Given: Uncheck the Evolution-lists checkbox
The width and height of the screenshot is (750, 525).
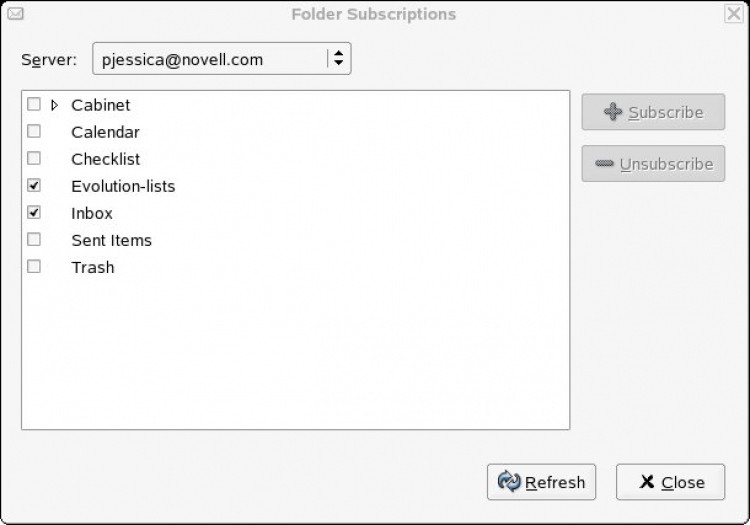Looking at the screenshot, I should point(34,185).
